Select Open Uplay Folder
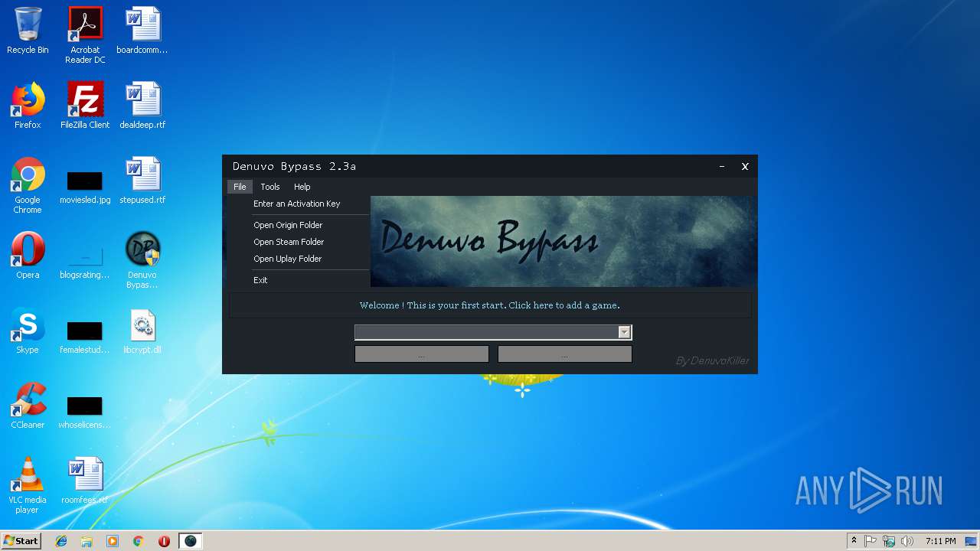Screen dimensions: 980x551 pyautogui.click(x=287, y=259)
